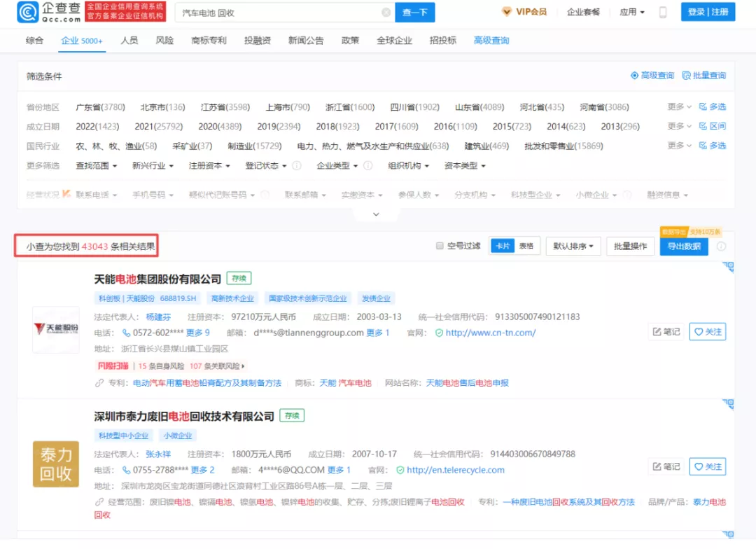Open 天能股份 company logo thumbnail
The height and width of the screenshot is (549, 756).
coord(56,330)
